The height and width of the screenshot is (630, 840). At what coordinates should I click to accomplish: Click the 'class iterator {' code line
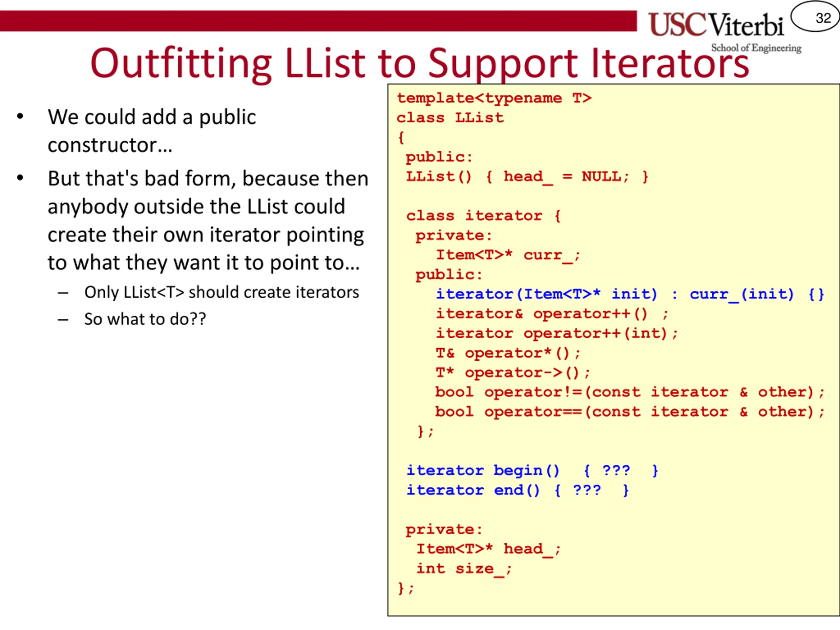pos(483,216)
